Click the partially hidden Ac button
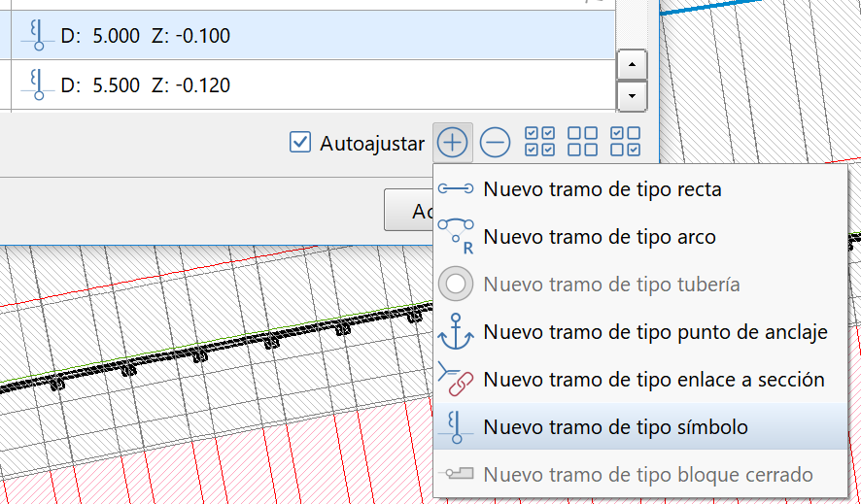 [x=408, y=211]
